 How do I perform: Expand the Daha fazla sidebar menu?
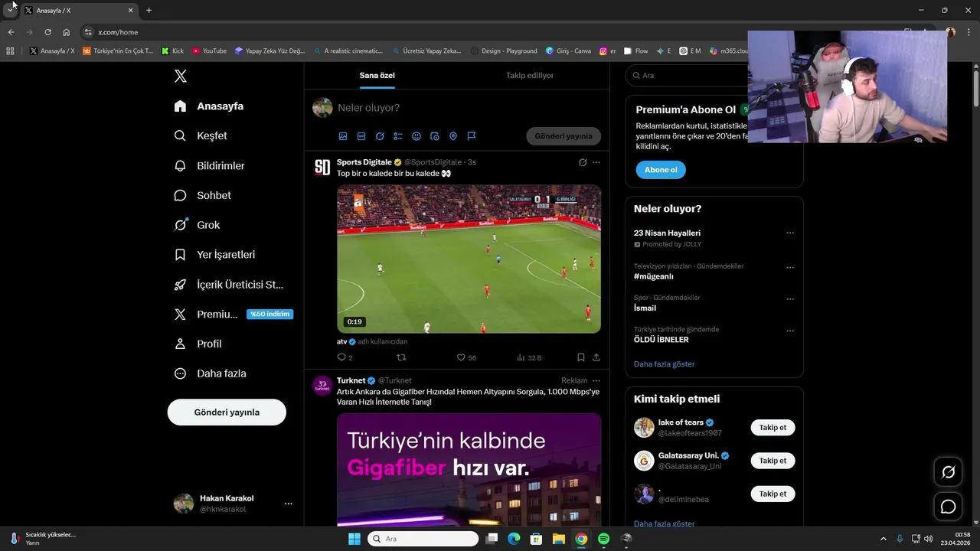(211, 373)
